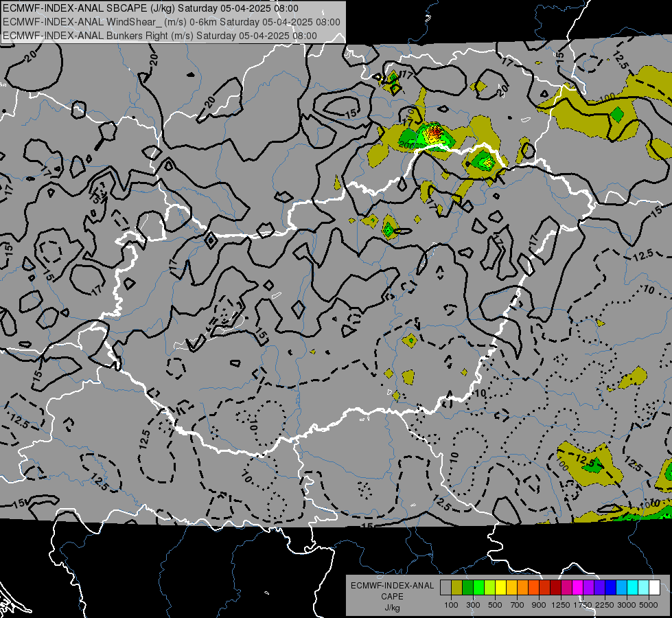Click the 700 label under the color scale
This screenshot has width=672, height=618.
(518, 605)
